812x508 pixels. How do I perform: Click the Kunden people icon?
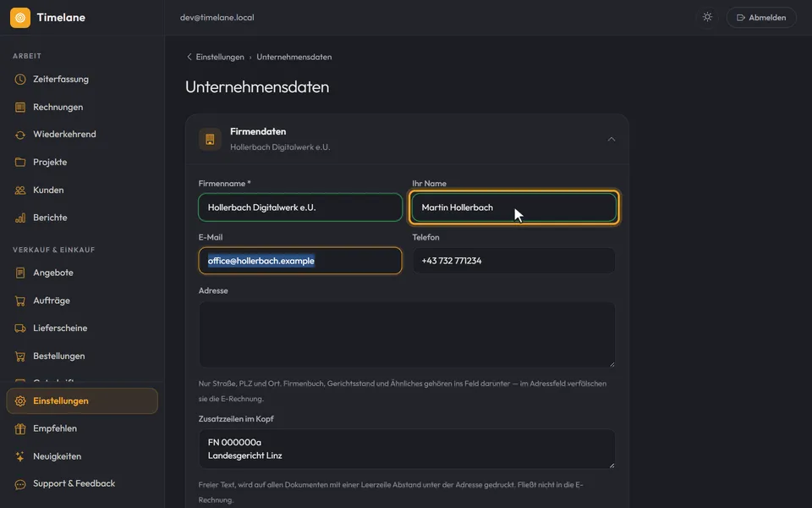click(x=20, y=190)
